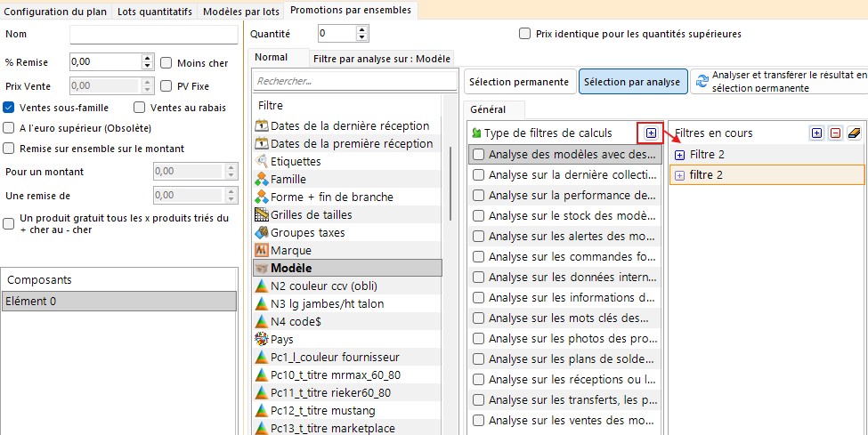Select Pc13_t_titre marketplace in filter list

coord(347,429)
